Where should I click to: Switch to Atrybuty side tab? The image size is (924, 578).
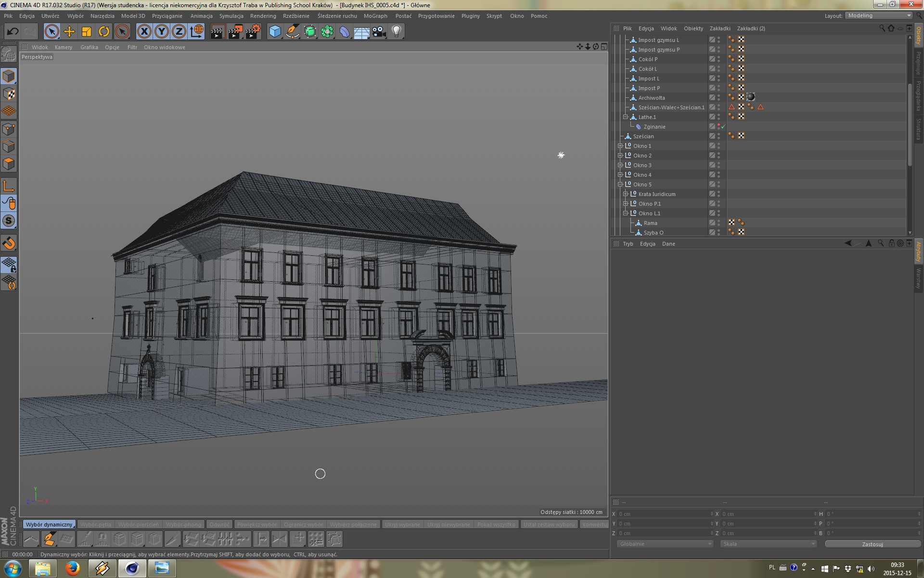click(x=918, y=252)
